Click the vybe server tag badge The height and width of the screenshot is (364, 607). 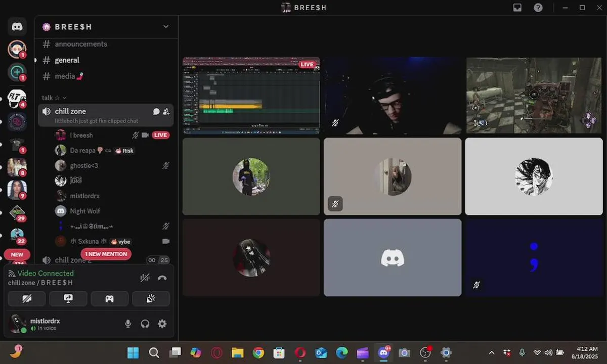click(120, 242)
